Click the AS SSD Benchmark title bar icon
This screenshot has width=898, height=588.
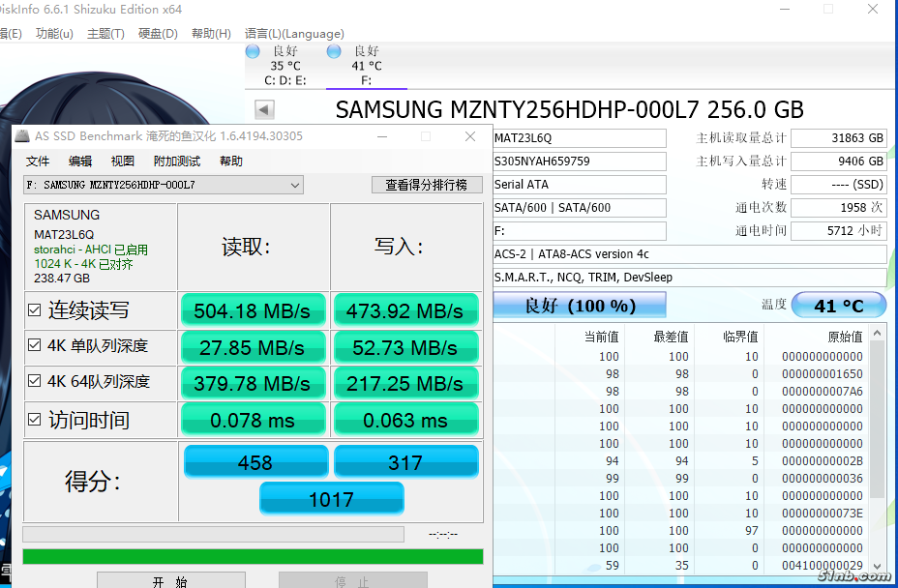[x=21, y=136]
